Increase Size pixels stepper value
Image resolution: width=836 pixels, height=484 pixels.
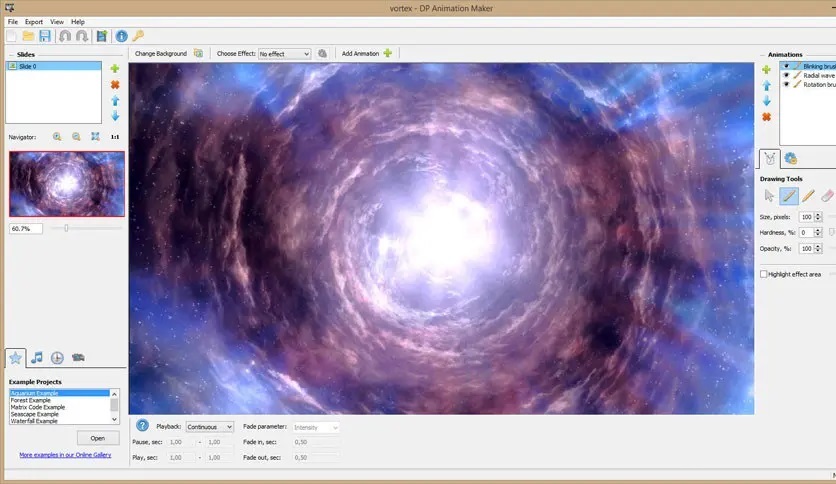click(818, 214)
